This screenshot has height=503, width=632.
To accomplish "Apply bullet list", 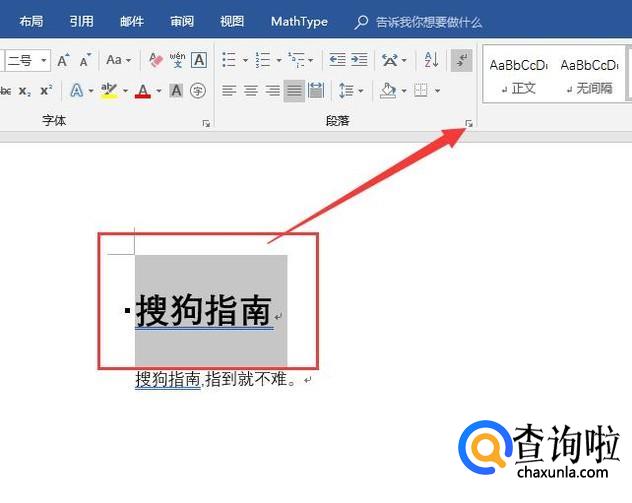I will point(229,60).
